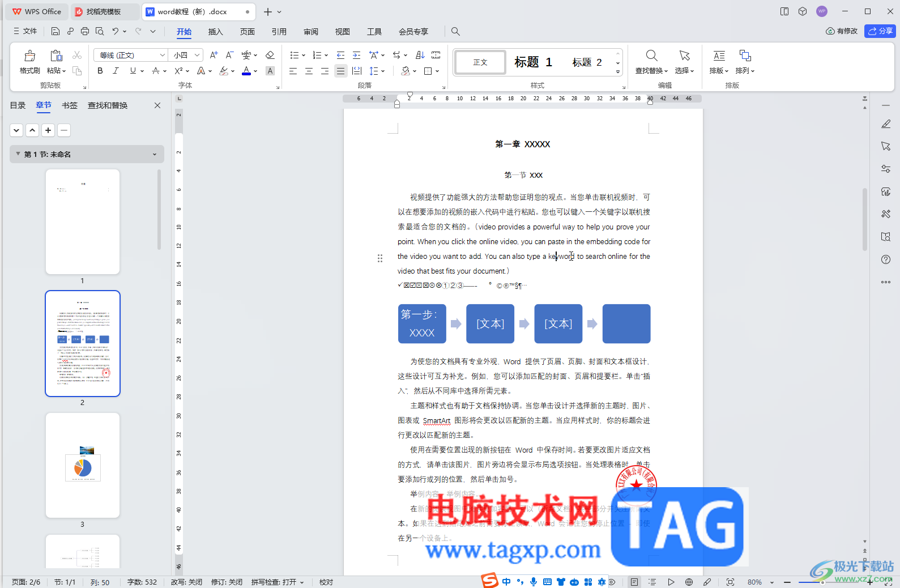Toggle align right paragraph alignment
The width and height of the screenshot is (900, 588).
pos(325,71)
